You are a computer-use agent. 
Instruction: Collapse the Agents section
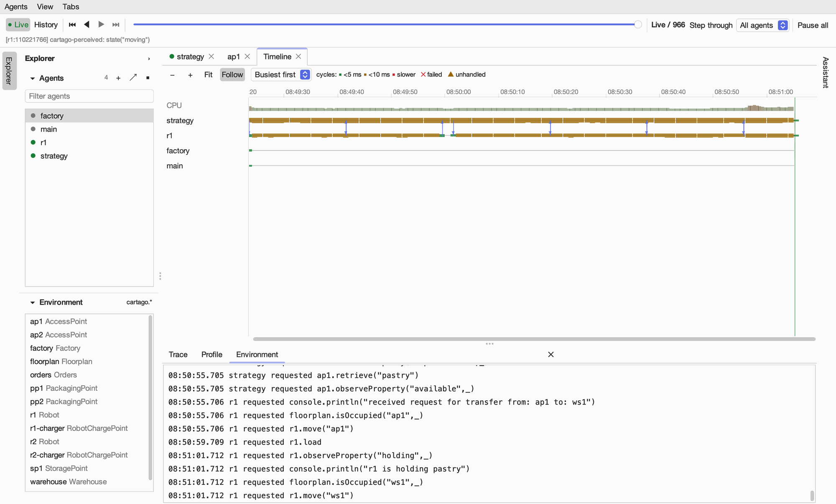pyautogui.click(x=33, y=79)
